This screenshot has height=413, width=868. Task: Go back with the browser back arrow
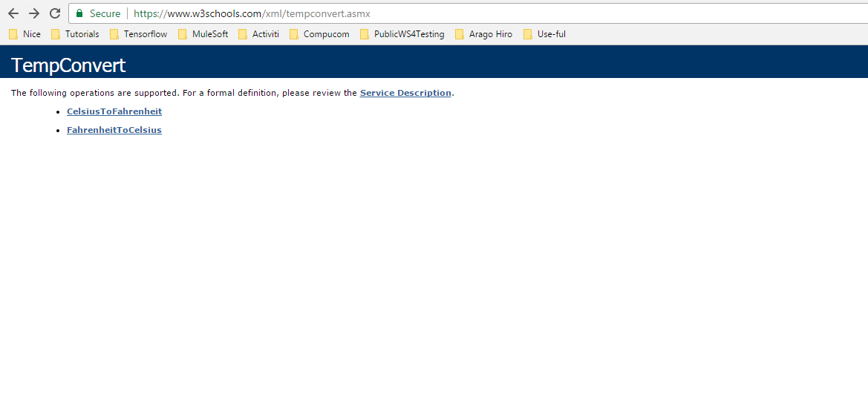pyautogui.click(x=13, y=13)
